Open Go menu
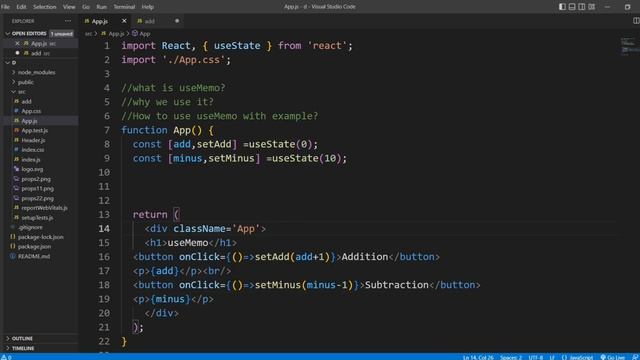Viewport: 640px width, 360px height. [86, 7]
